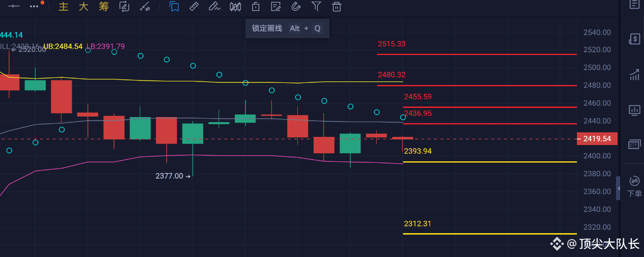This screenshot has width=644, height=257.
Task: Toggle the magnet snap tool
Action: (296, 7)
